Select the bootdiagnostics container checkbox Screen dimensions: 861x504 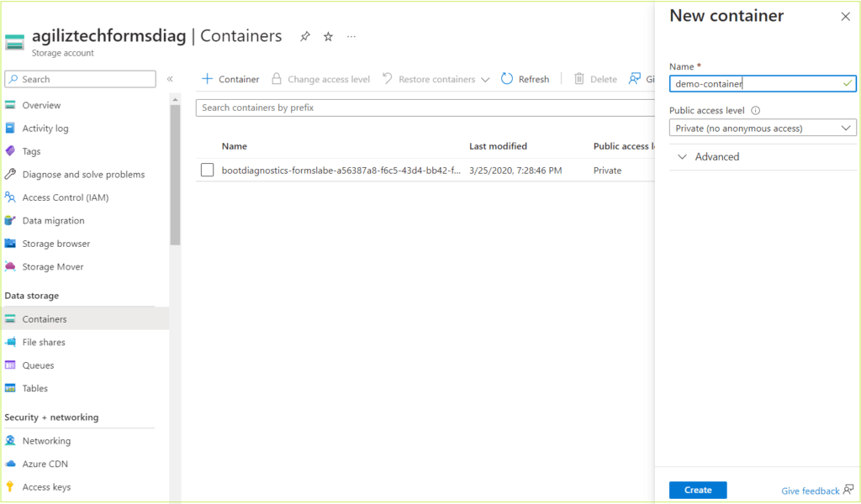point(206,170)
